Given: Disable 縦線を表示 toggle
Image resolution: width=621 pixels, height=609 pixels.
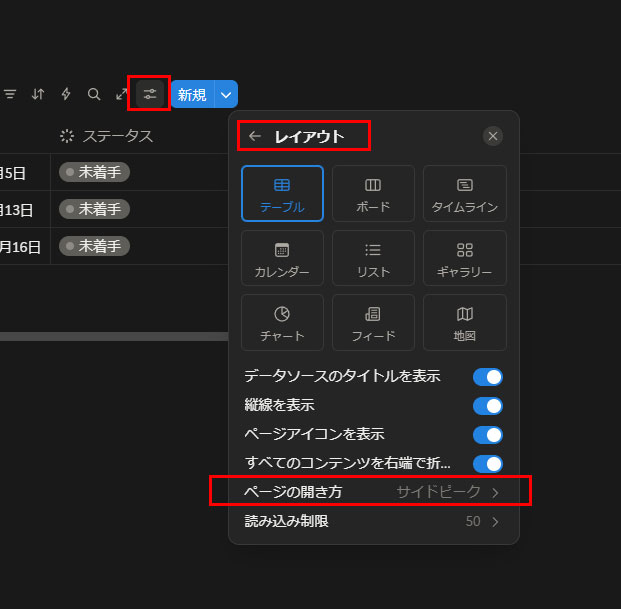Looking at the screenshot, I should 487,406.
